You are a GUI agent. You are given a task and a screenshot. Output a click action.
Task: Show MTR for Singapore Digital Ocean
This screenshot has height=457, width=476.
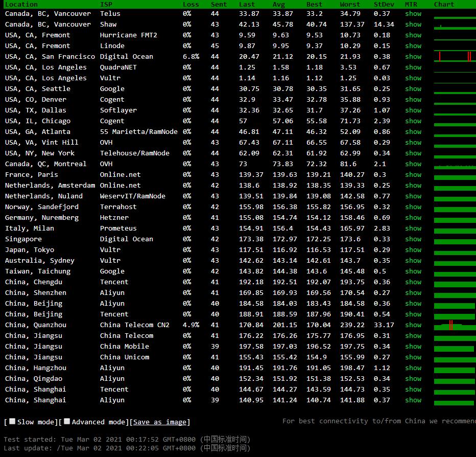pyautogui.click(x=413, y=239)
